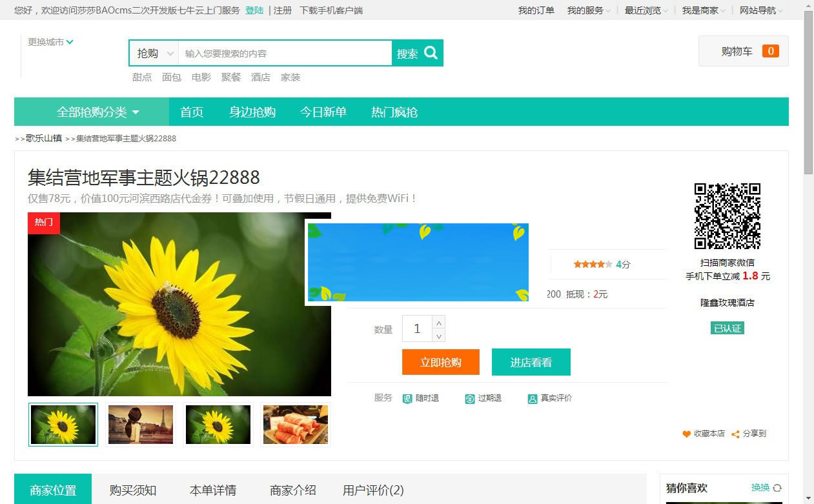Viewport: 814px width, 504px height.
Task: Click the 过期退 service icon
Action: (469, 398)
